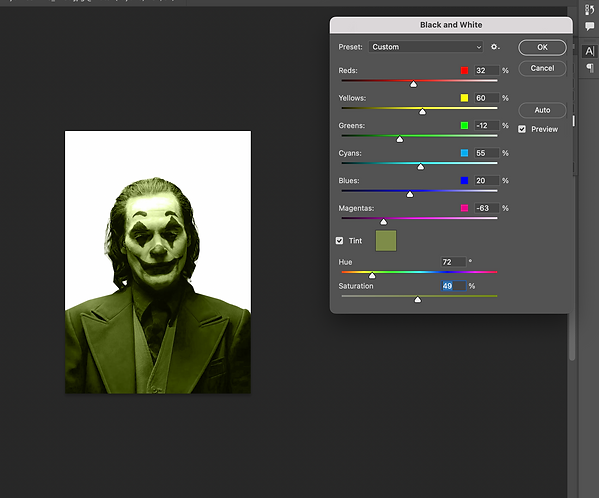Click the Magentas slider handle
599x498 pixels.
coord(384,222)
